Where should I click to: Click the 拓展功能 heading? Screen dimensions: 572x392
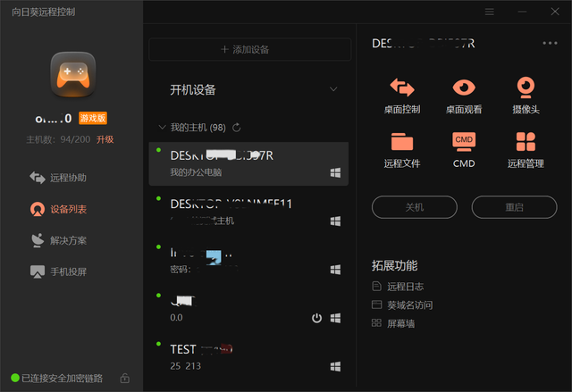point(394,265)
